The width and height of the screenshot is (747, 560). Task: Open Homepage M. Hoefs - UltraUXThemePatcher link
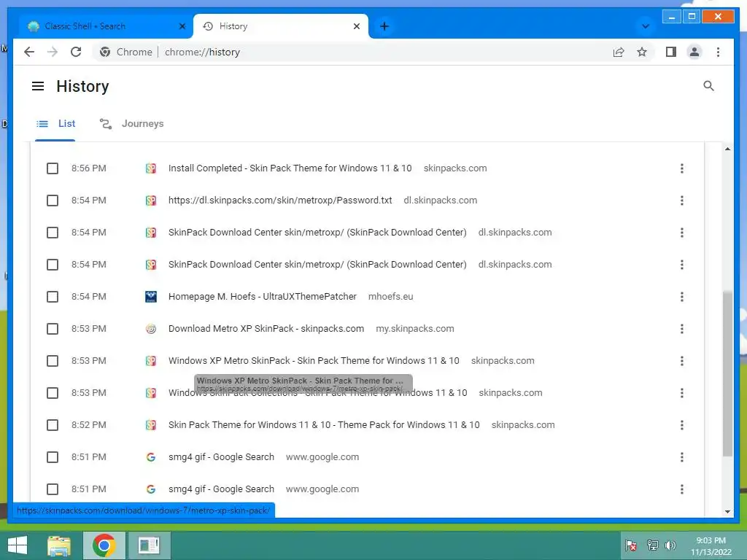262,297
